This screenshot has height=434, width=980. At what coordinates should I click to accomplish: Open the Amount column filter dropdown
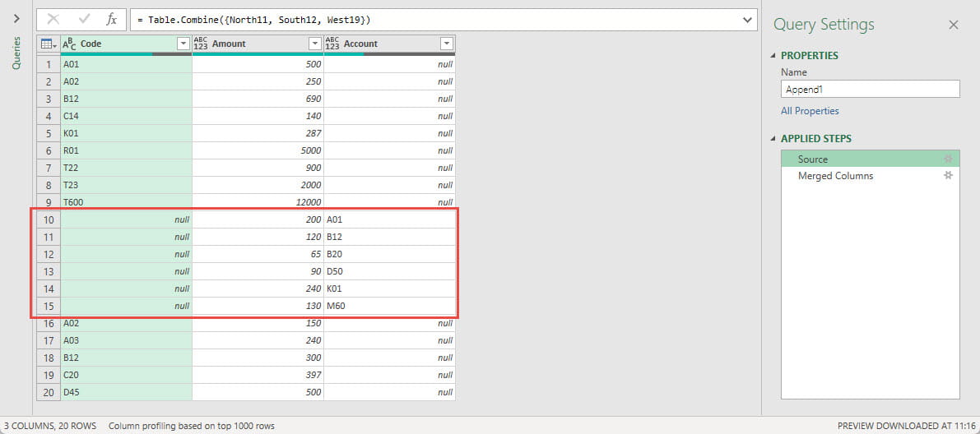pyautogui.click(x=314, y=44)
